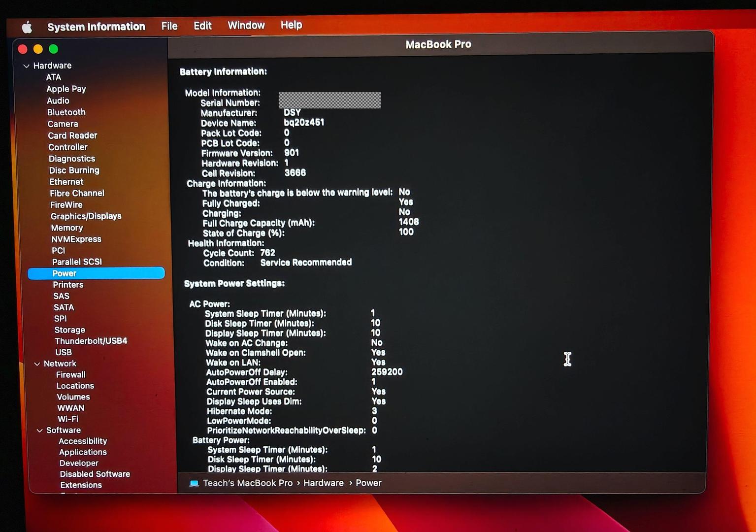Select SAS in the sidebar

[x=61, y=296]
